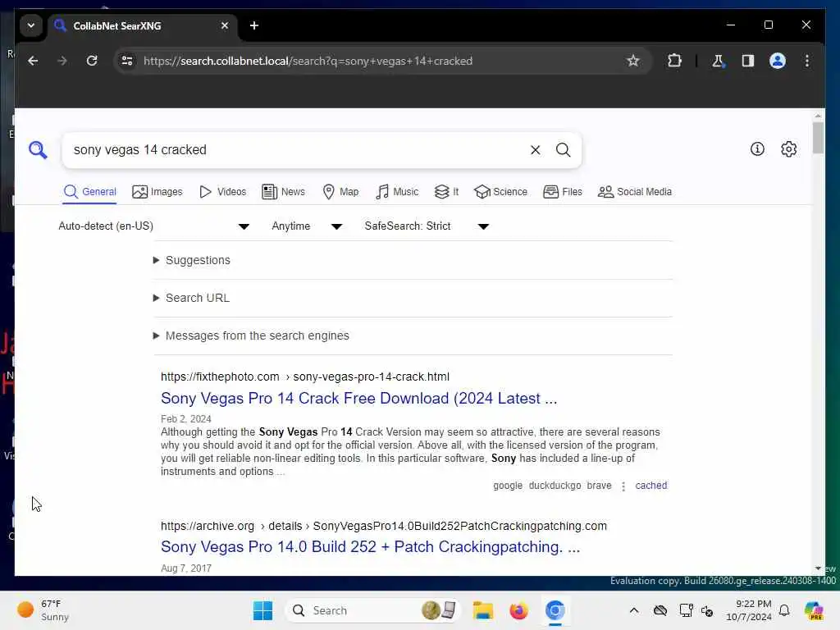Submit search with magnifier button
This screenshot has width=840, height=630.
(x=563, y=150)
